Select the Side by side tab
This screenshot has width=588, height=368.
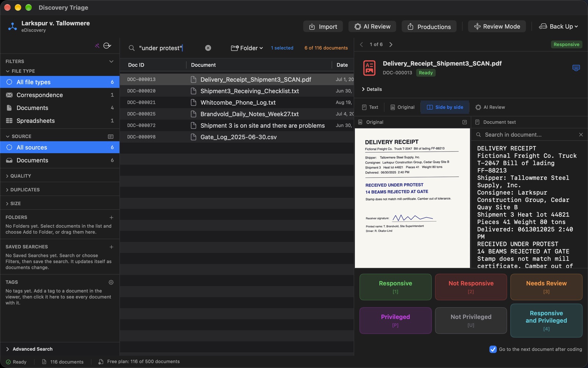[x=445, y=107]
